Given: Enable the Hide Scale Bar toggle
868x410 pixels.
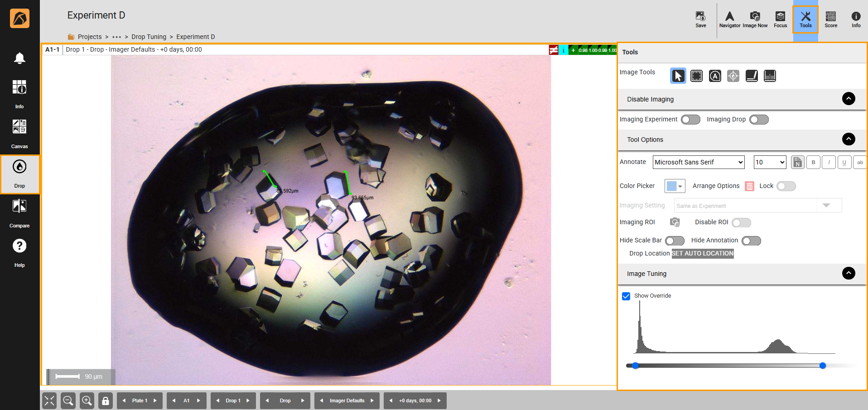Looking at the screenshot, I should (x=675, y=241).
